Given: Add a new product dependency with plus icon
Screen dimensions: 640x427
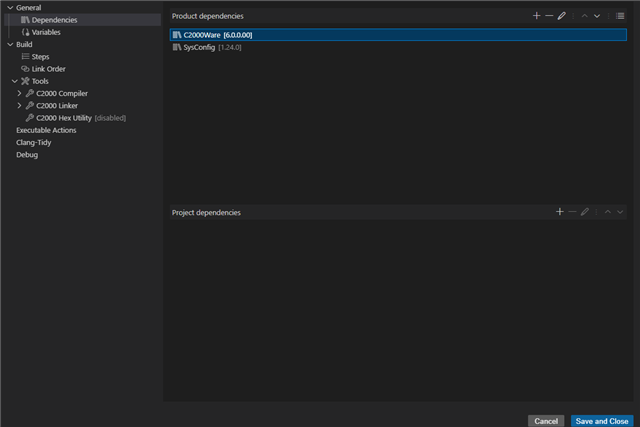Looking at the screenshot, I should [x=536, y=16].
